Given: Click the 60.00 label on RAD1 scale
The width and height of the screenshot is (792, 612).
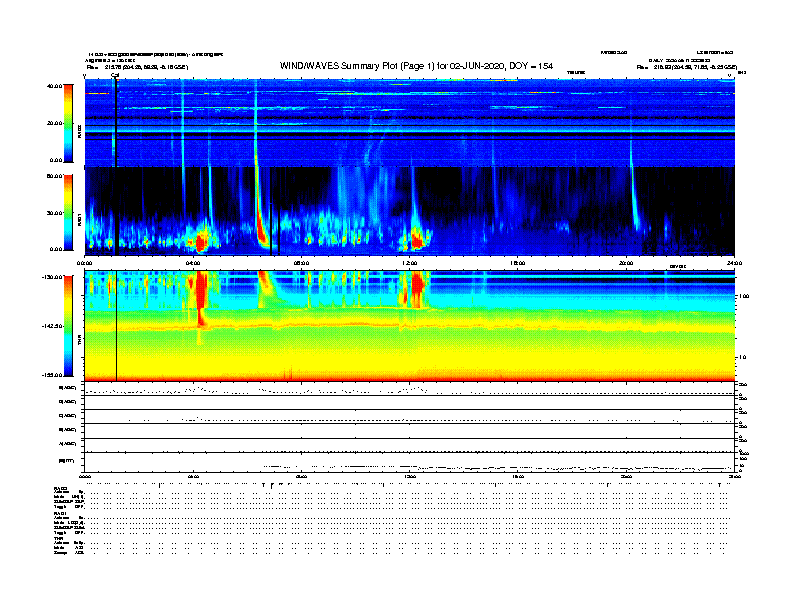Looking at the screenshot, I should click(x=54, y=176).
